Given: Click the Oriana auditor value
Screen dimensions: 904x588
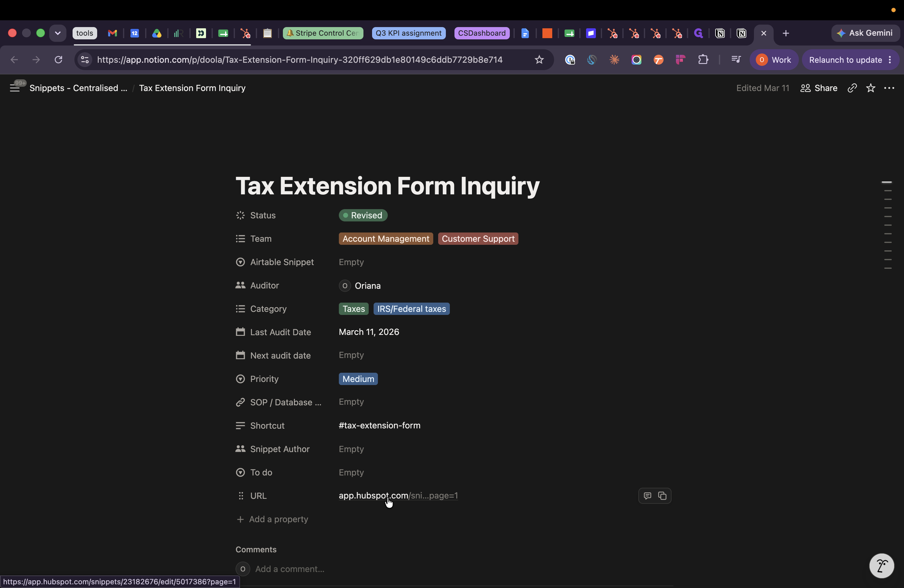Looking at the screenshot, I should pos(360,286).
